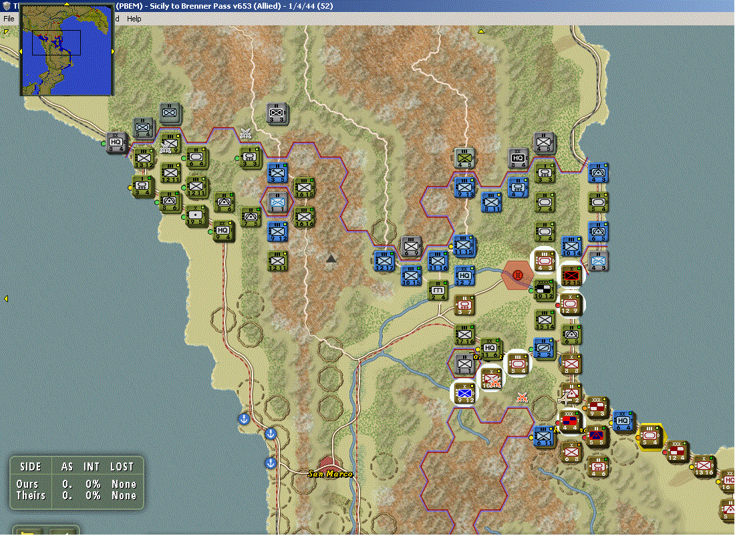Screen dimensions: 735x560
Task: Select the green 2-4 engineer battalion
Action: click(438, 291)
